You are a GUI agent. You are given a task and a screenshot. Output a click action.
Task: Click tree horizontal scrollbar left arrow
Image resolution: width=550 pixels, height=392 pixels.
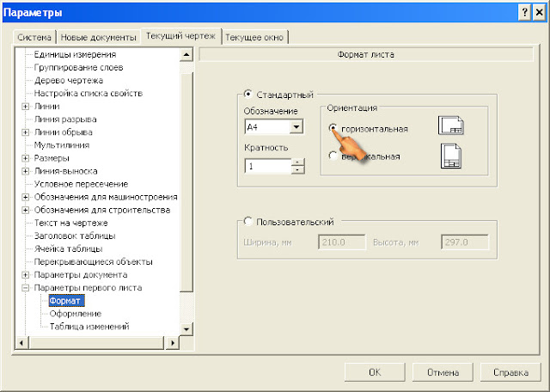click(21, 342)
